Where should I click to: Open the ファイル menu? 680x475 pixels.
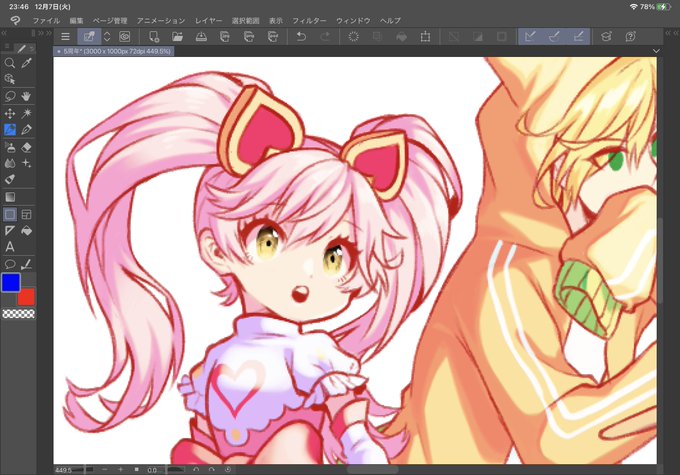tap(46, 20)
